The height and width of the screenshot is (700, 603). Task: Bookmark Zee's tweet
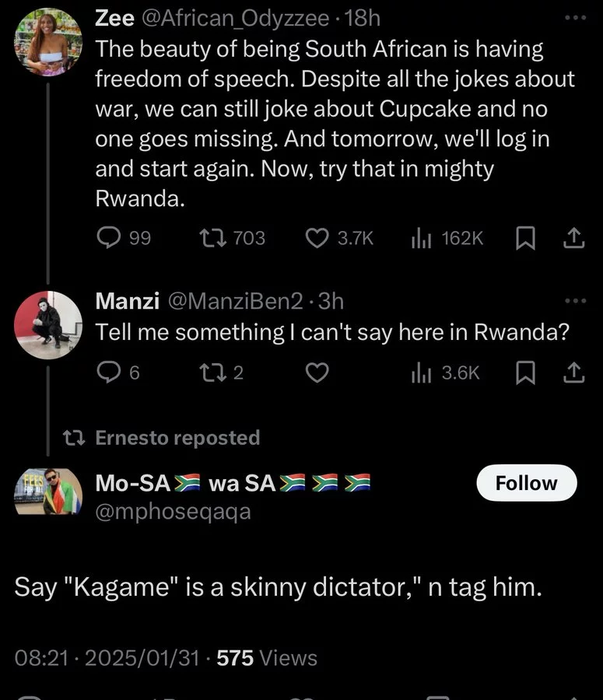click(525, 238)
